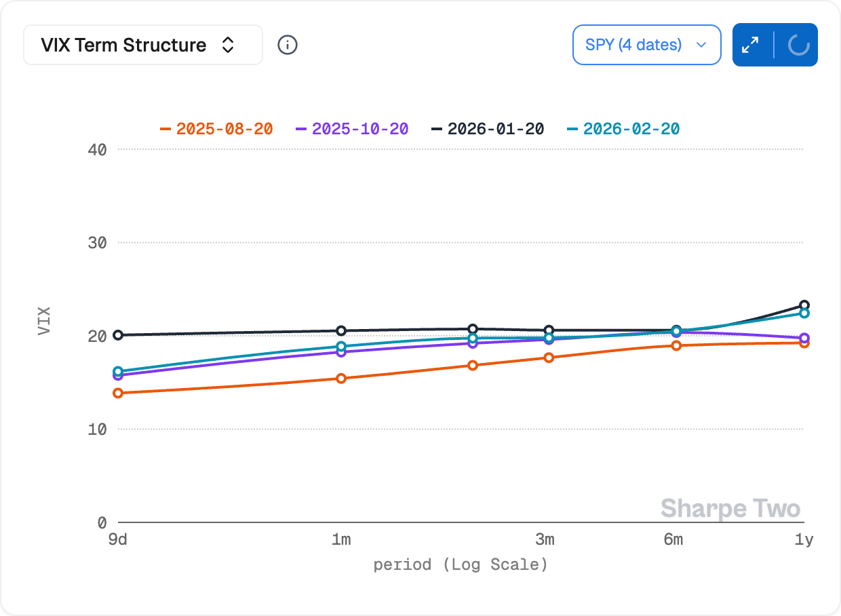Click the loading refresh spinner icon
Image resolution: width=841 pixels, height=616 pixels.
click(798, 45)
